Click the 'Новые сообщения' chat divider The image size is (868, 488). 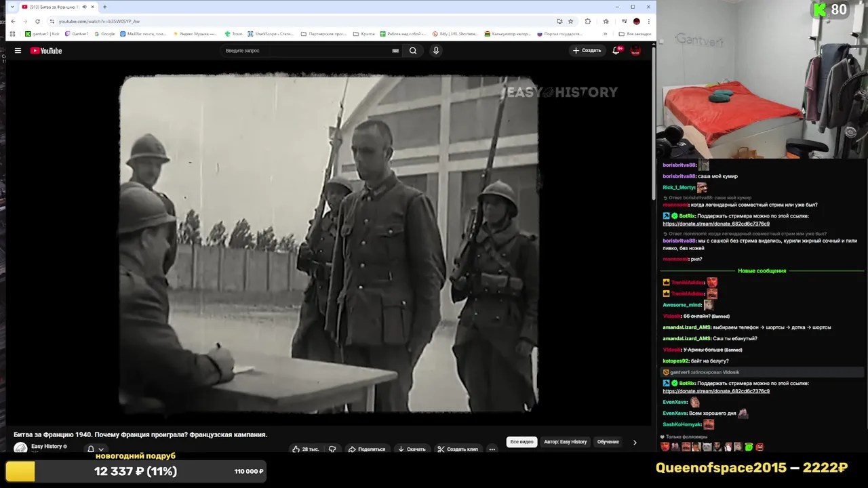[762, 270]
